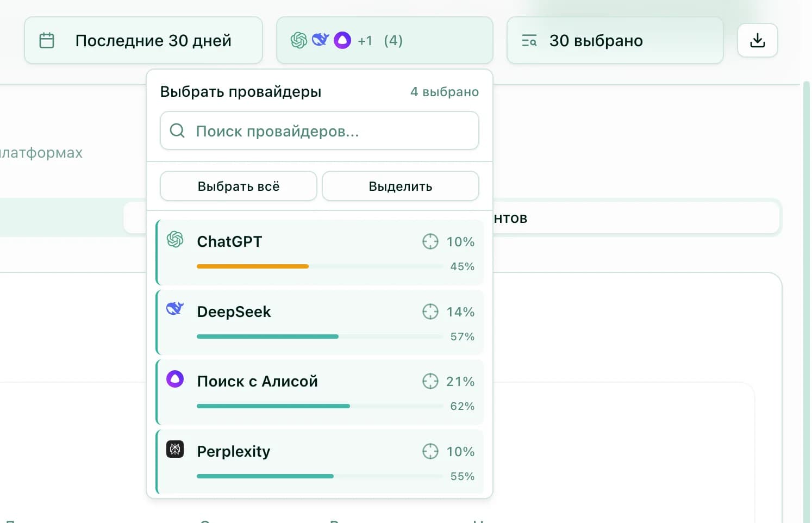Viewport: 812px width, 523px height.
Task: Select the Поиск с Алисой icon
Action: (x=174, y=379)
